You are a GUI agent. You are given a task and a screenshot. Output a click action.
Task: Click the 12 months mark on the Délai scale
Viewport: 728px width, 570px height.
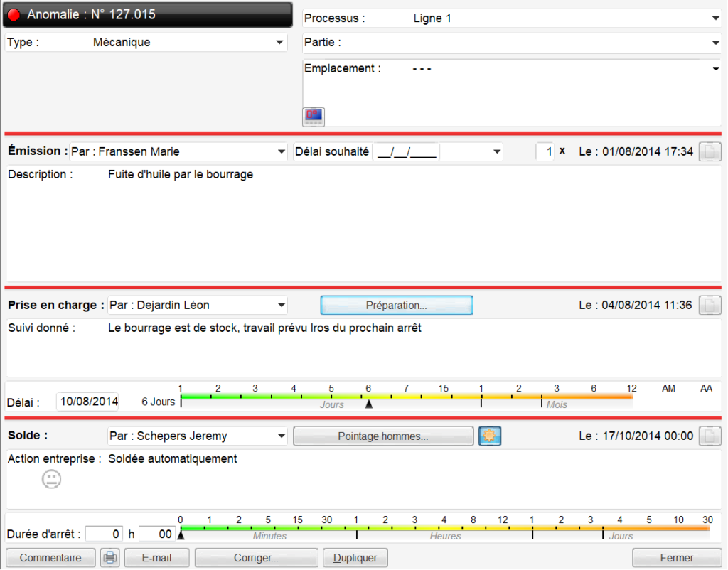tap(631, 389)
